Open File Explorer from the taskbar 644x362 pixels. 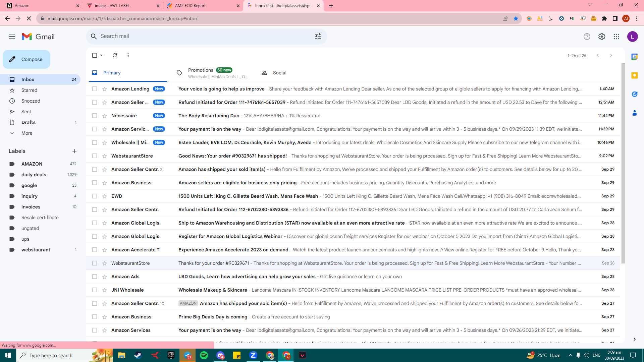(121, 355)
